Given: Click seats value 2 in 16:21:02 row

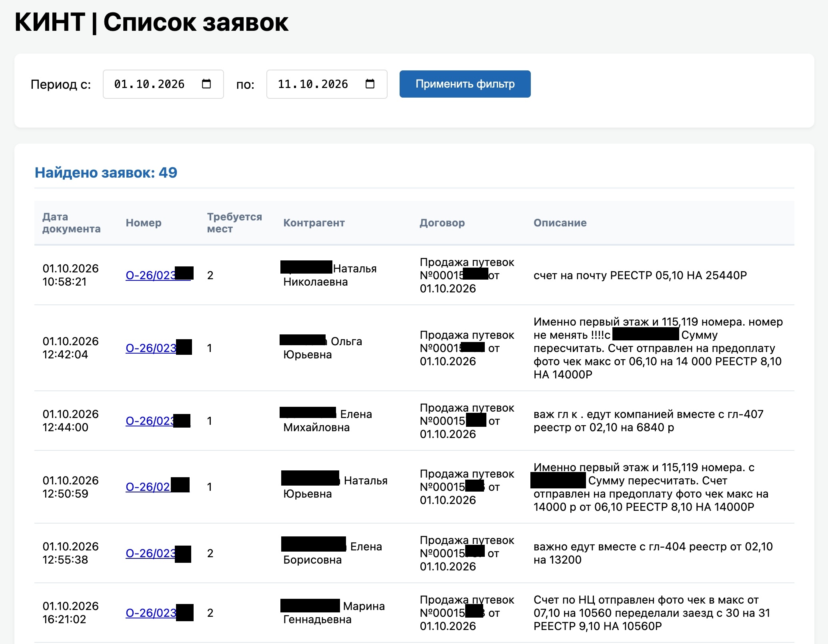Looking at the screenshot, I should click(x=210, y=613).
